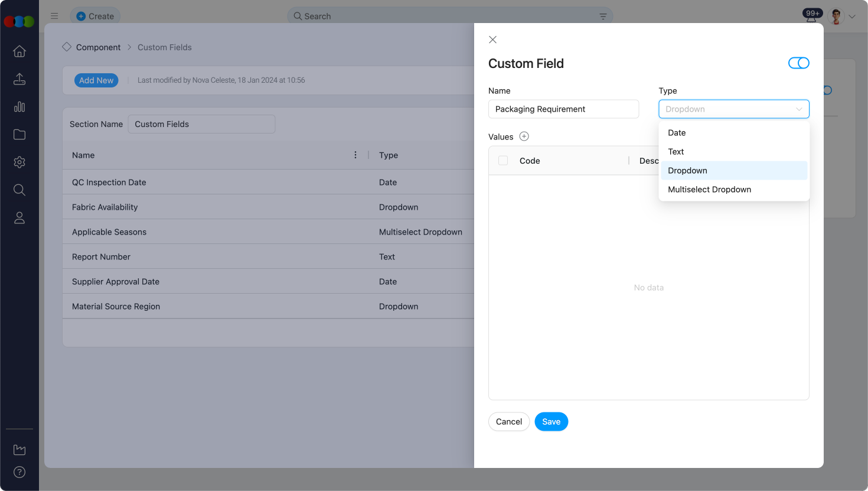Save the custom field
The image size is (868, 491).
(551, 422)
